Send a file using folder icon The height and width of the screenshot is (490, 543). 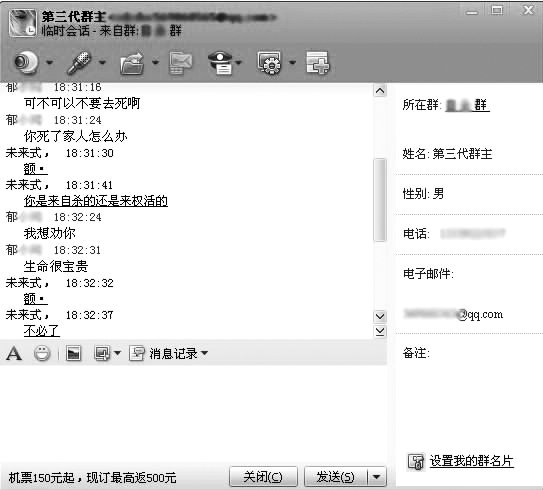[x=132, y=63]
